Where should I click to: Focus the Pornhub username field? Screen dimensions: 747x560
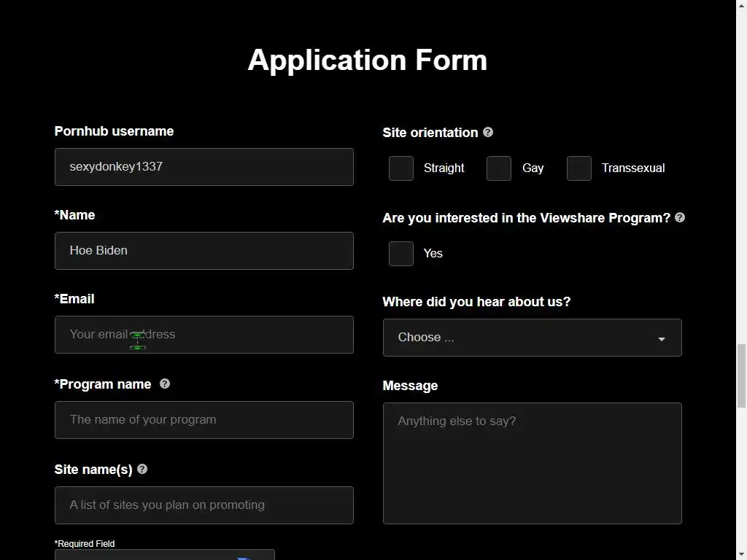coord(204,167)
